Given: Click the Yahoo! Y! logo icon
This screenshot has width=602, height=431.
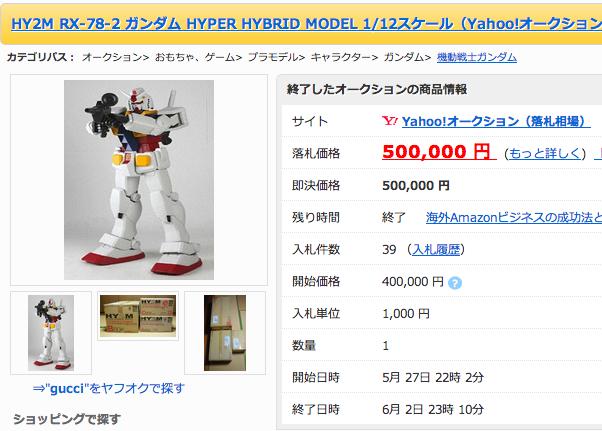Looking at the screenshot, I should [x=390, y=121].
